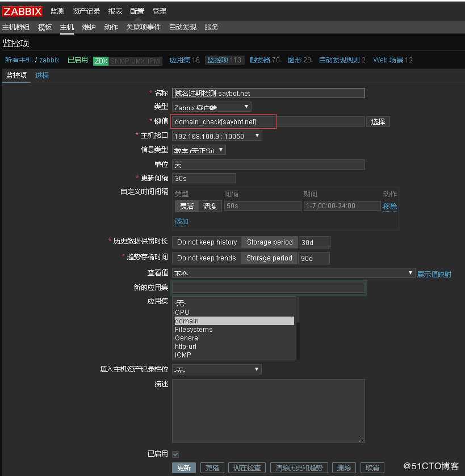Edit the 更新间隔 30s field
Image resolution: width=465 pixels, height=476 pixels.
tap(204, 178)
